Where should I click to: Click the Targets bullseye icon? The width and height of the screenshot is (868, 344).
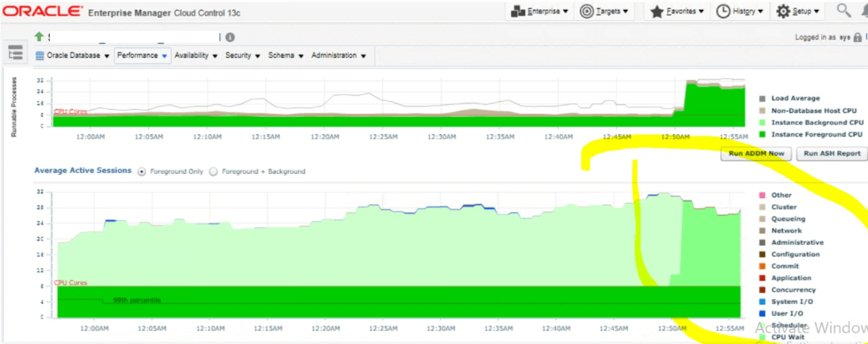coord(587,12)
